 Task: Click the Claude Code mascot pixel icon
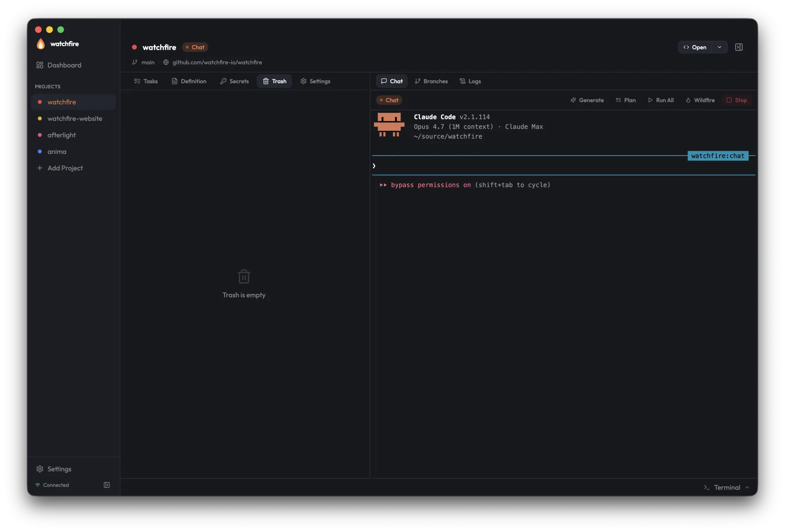pos(389,125)
